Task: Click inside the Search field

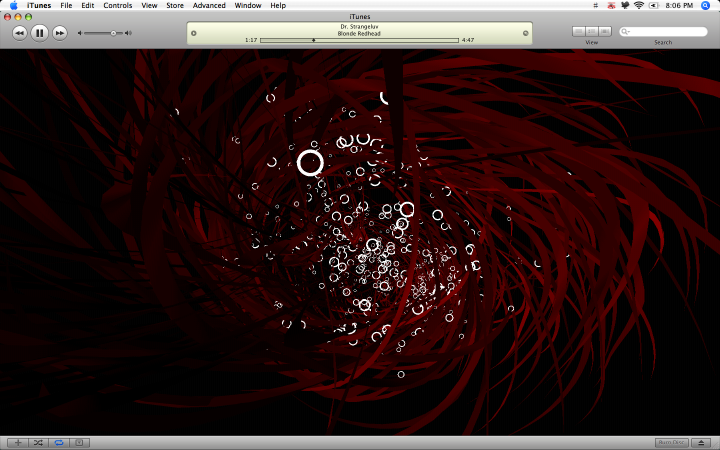Action: [x=663, y=32]
